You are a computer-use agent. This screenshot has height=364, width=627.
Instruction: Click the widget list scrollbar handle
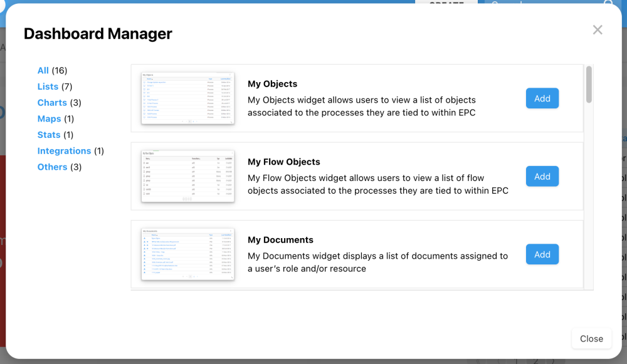pos(589,85)
